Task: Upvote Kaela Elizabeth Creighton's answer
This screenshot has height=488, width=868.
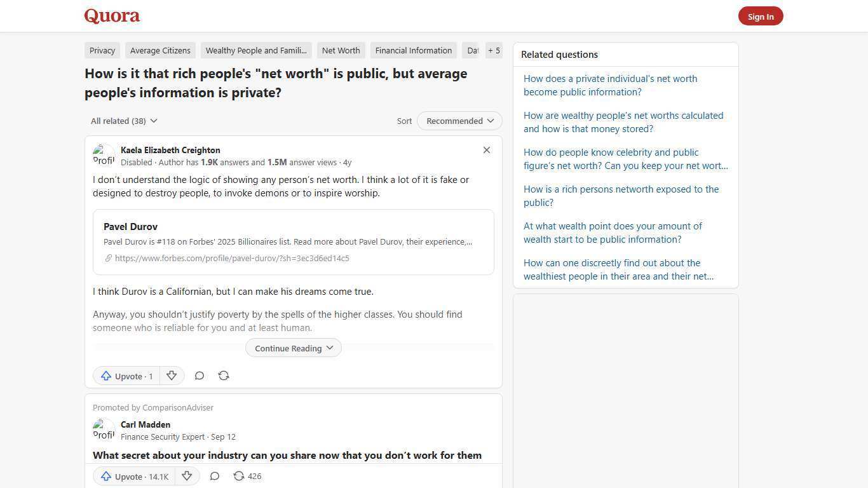Action: (x=126, y=376)
